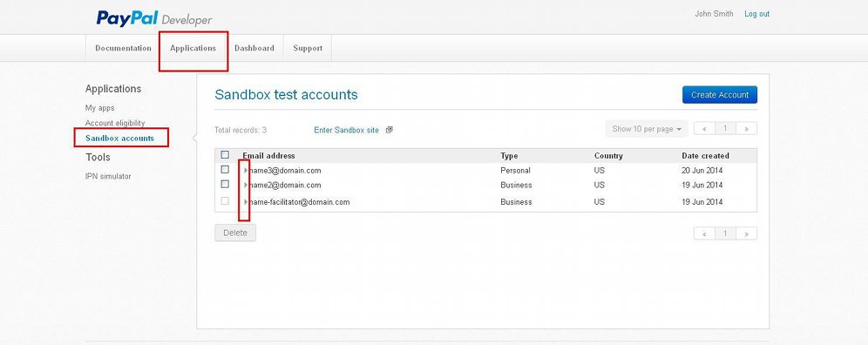This screenshot has width=868, height=345.
Task: Click the 20 Jun 2014 date cell
Action: [x=702, y=171]
